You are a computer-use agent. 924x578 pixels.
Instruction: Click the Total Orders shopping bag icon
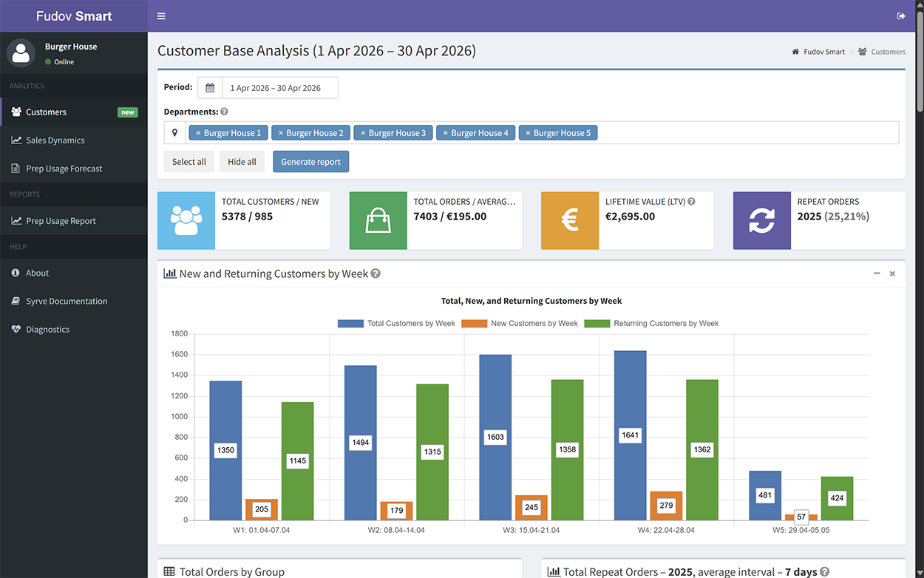point(378,220)
